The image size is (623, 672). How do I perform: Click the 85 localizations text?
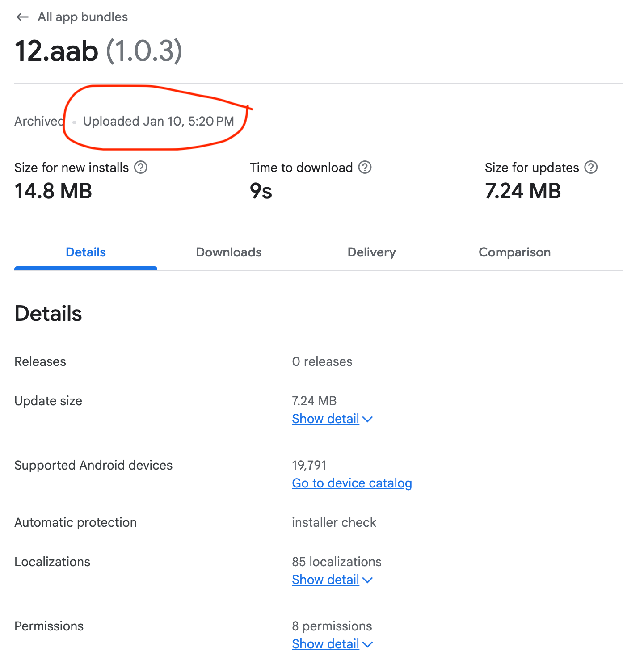click(x=337, y=562)
